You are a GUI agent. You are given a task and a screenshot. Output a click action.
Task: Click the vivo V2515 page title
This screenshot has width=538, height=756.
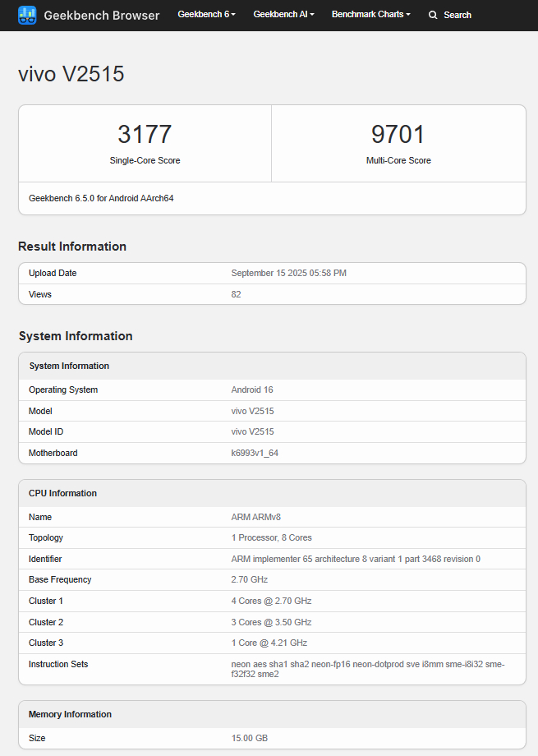coord(71,74)
